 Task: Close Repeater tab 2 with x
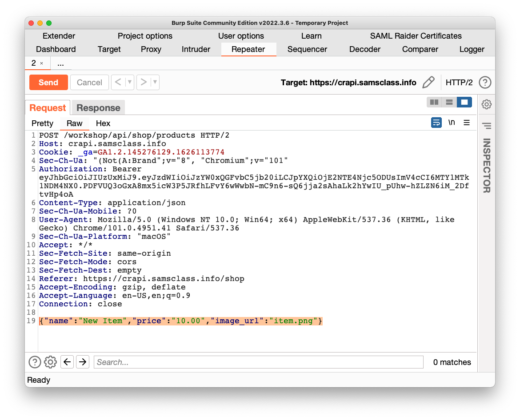pos(41,63)
